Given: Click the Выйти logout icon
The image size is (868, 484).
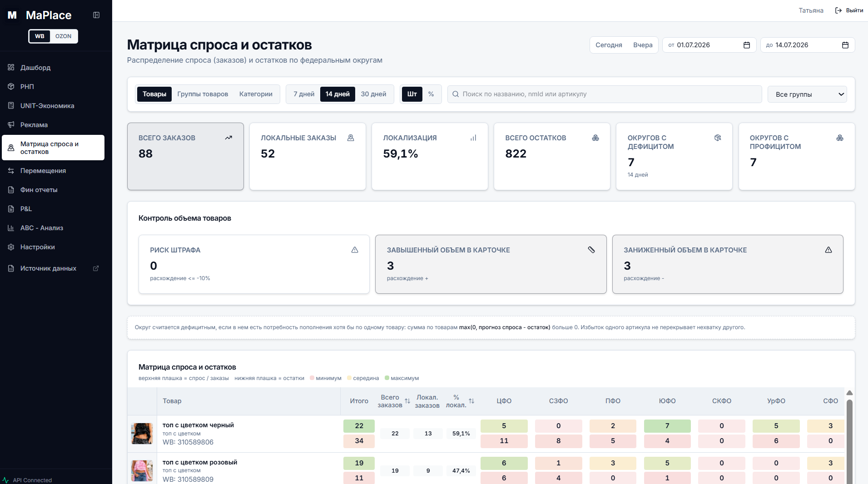Looking at the screenshot, I should [838, 10].
